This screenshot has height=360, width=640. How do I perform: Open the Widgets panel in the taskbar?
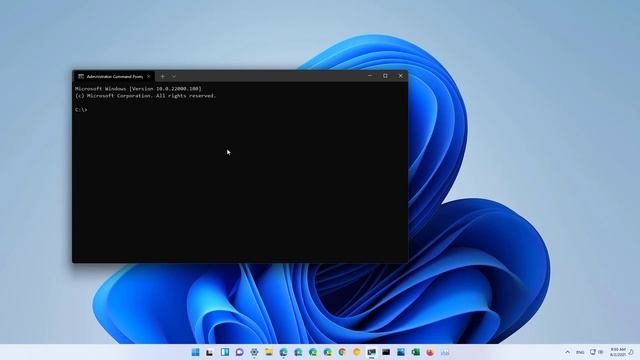[225, 352]
